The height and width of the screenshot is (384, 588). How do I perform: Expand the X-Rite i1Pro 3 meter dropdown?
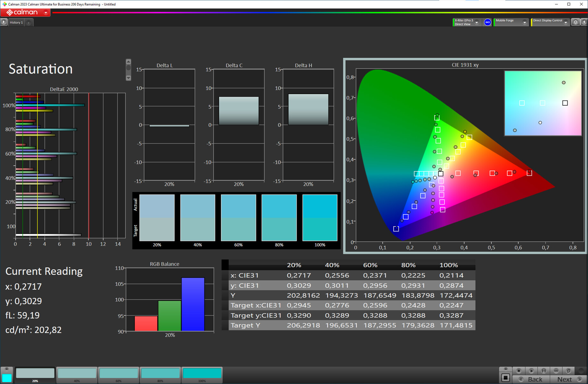point(477,22)
